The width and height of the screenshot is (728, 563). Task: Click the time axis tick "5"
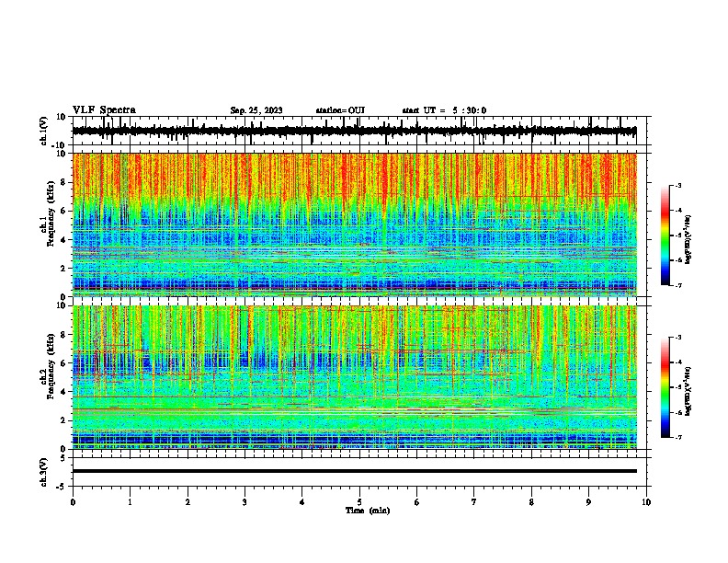pyautogui.click(x=359, y=502)
